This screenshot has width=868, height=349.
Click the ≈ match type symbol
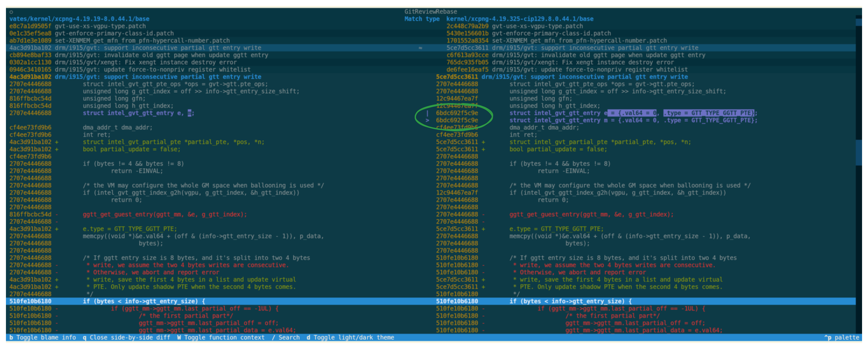(420, 48)
